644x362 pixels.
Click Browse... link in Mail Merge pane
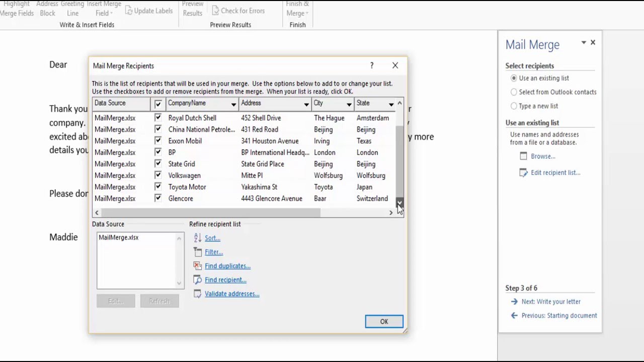coord(543,156)
